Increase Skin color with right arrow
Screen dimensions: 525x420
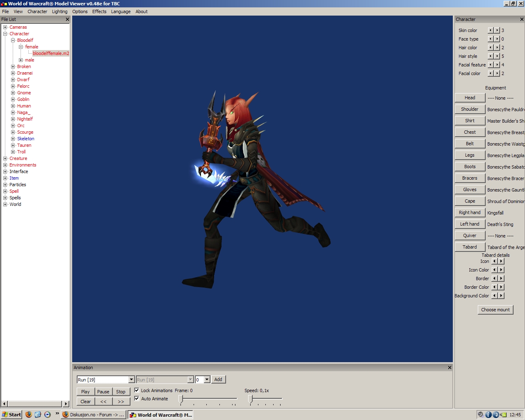tap(497, 30)
